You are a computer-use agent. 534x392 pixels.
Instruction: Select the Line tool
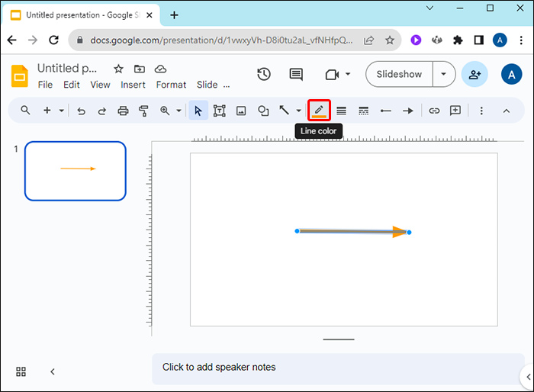pyautogui.click(x=284, y=110)
